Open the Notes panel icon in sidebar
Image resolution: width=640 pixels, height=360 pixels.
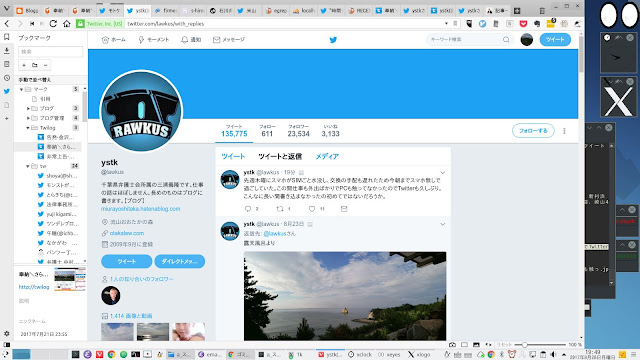point(7,64)
